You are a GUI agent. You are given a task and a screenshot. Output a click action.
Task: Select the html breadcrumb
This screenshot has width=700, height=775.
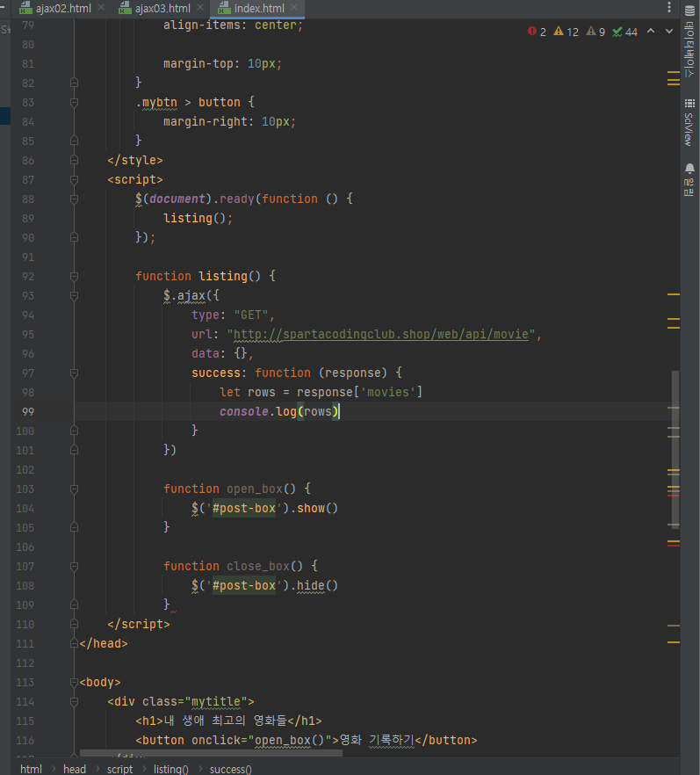point(31,769)
